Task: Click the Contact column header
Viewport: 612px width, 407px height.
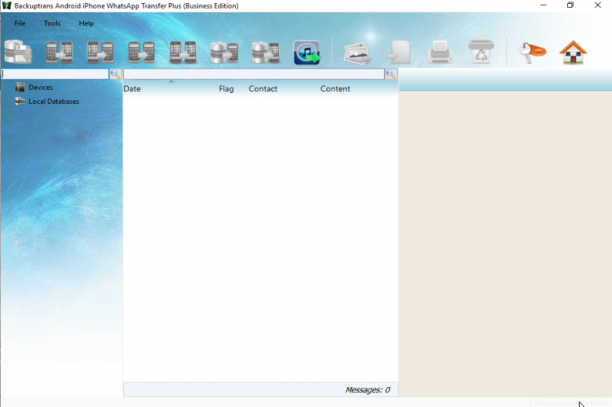Action: point(263,89)
